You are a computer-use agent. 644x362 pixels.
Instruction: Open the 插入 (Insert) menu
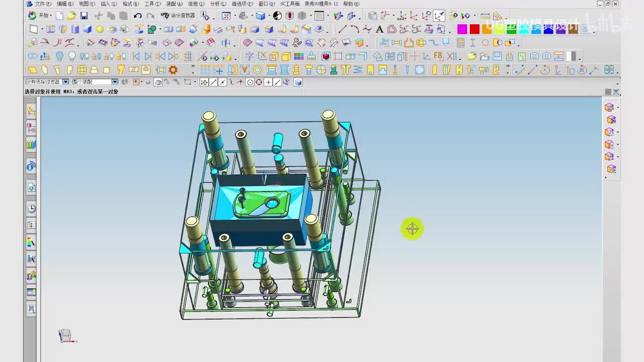tap(109, 4)
